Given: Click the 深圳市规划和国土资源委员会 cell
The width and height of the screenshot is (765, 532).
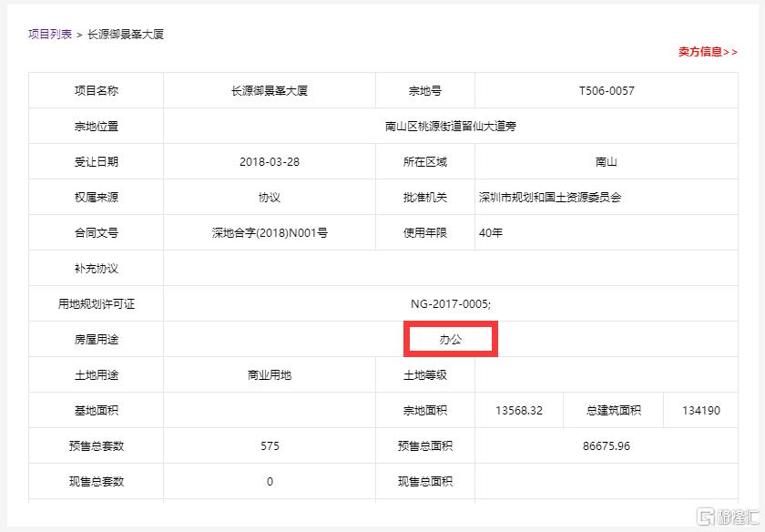Looking at the screenshot, I should 549,198.
